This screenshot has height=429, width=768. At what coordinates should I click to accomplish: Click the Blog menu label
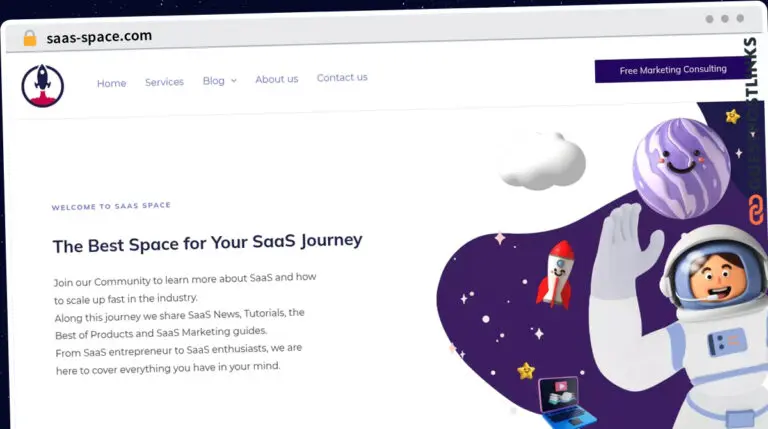pos(214,81)
